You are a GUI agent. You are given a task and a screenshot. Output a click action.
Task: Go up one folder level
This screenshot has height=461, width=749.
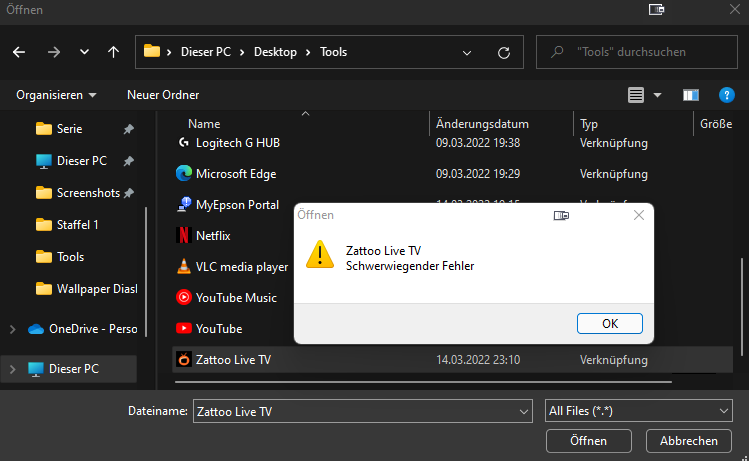point(113,52)
